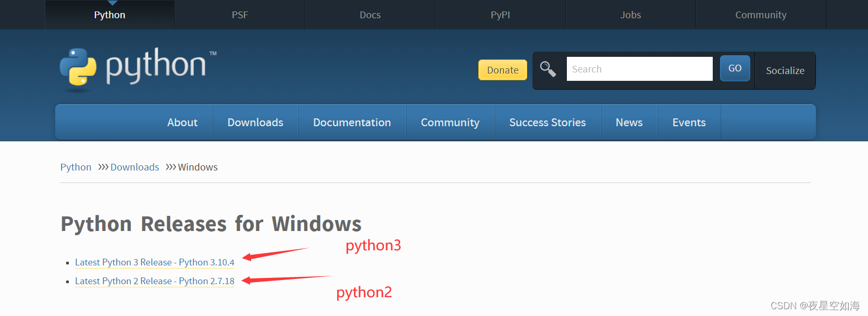Click the Python Releases for Windows heading

[x=211, y=224]
